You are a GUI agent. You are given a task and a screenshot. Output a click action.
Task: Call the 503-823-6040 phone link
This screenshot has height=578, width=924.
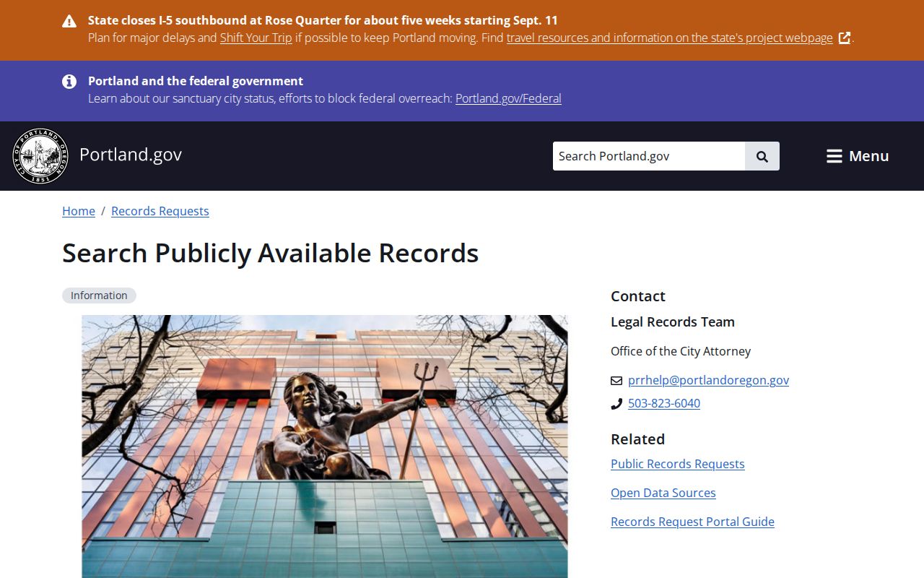coord(664,403)
